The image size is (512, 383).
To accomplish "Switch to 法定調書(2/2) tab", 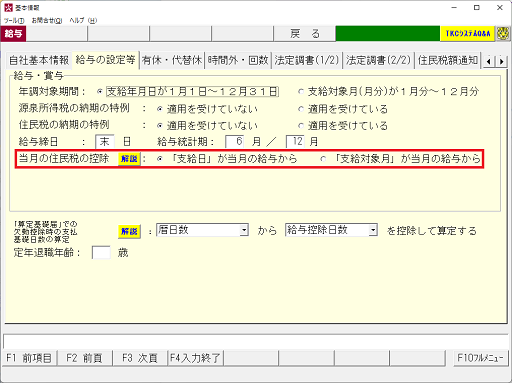I will tap(378, 60).
